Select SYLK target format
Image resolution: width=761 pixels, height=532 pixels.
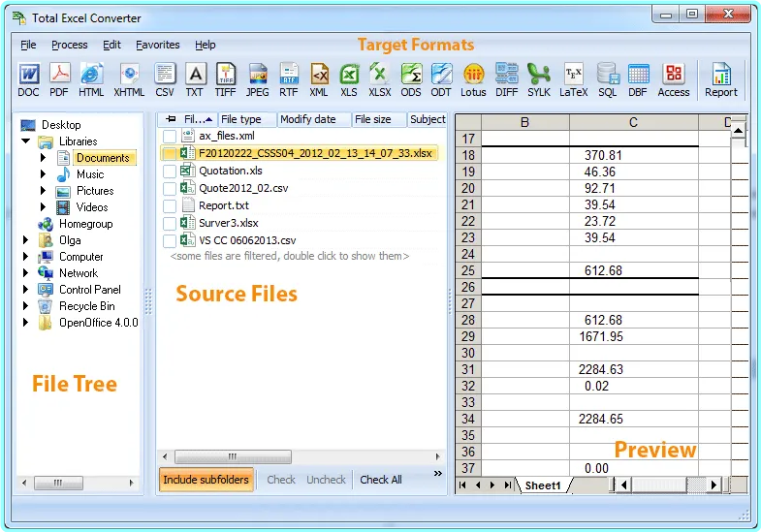pos(539,80)
